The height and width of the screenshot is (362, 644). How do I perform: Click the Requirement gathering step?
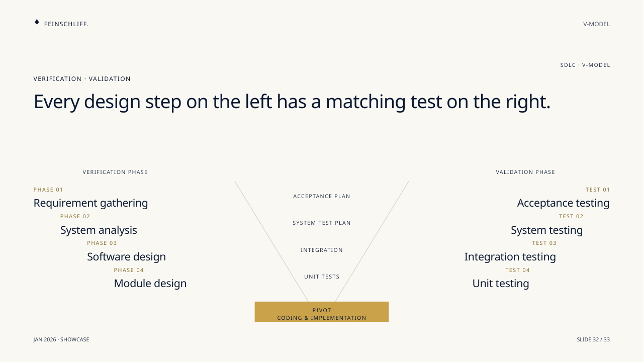[90, 203]
